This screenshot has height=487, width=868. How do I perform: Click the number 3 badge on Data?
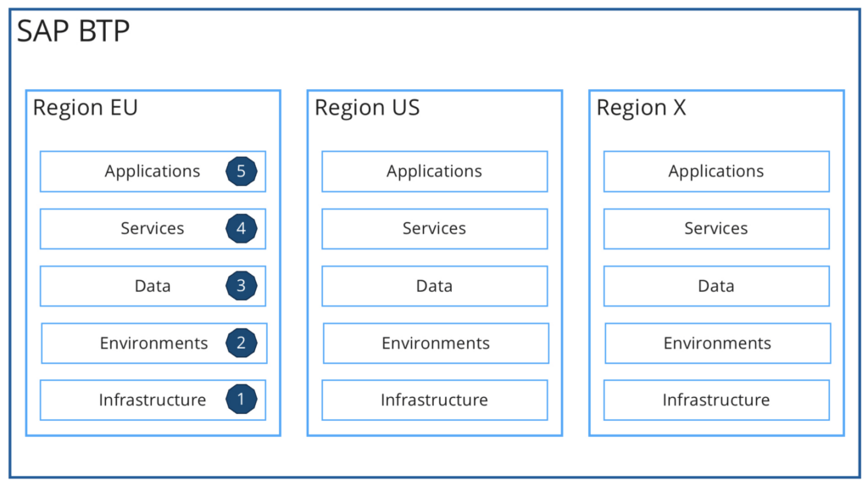241,286
